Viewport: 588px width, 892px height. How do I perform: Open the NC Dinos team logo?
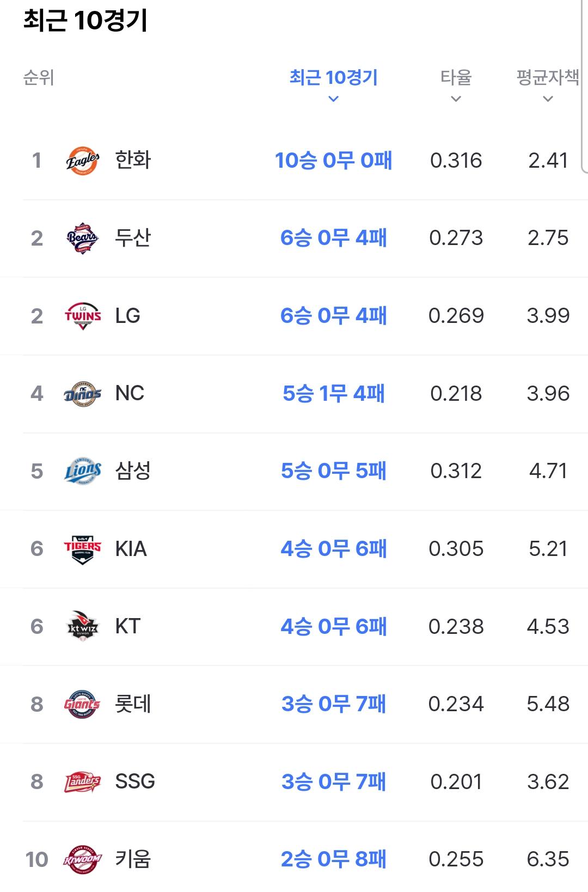[83, 394]
